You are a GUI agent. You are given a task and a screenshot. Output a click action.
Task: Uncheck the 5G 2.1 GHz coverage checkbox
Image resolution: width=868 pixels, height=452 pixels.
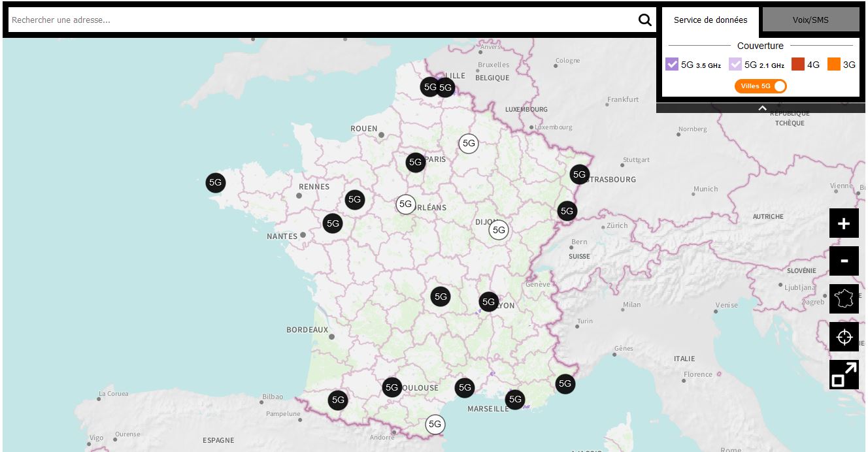click(735, 65)
